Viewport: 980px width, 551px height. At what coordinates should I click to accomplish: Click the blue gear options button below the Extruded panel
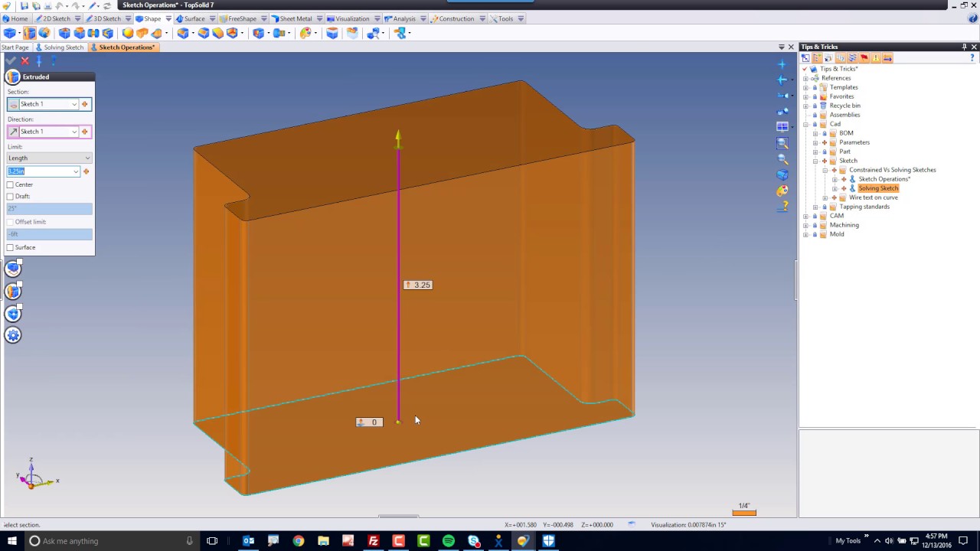click(13, 335)
